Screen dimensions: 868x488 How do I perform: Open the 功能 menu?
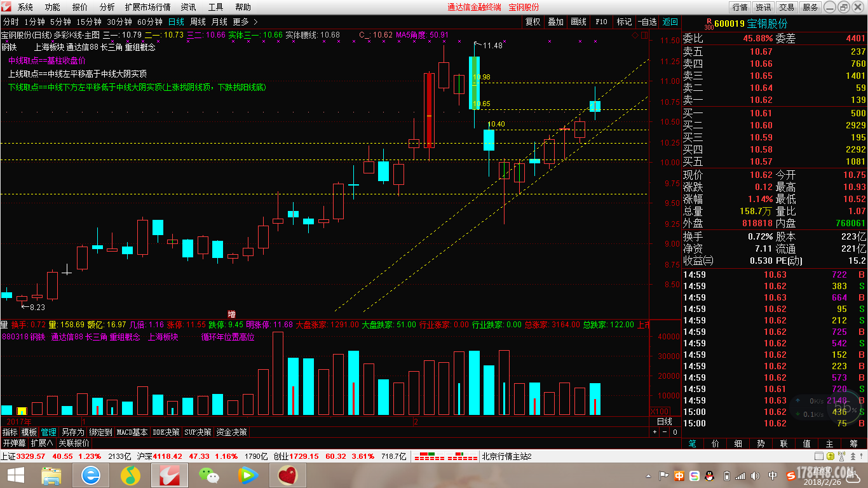53,7
